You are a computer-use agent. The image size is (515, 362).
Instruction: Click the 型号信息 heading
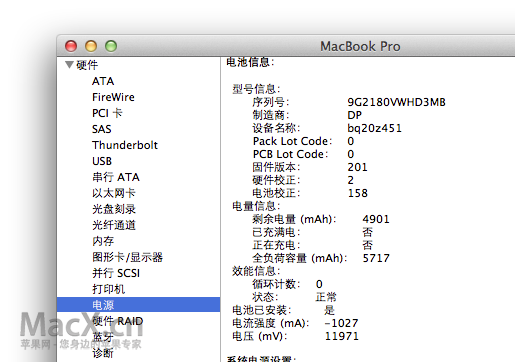click(x=256, y=89)
